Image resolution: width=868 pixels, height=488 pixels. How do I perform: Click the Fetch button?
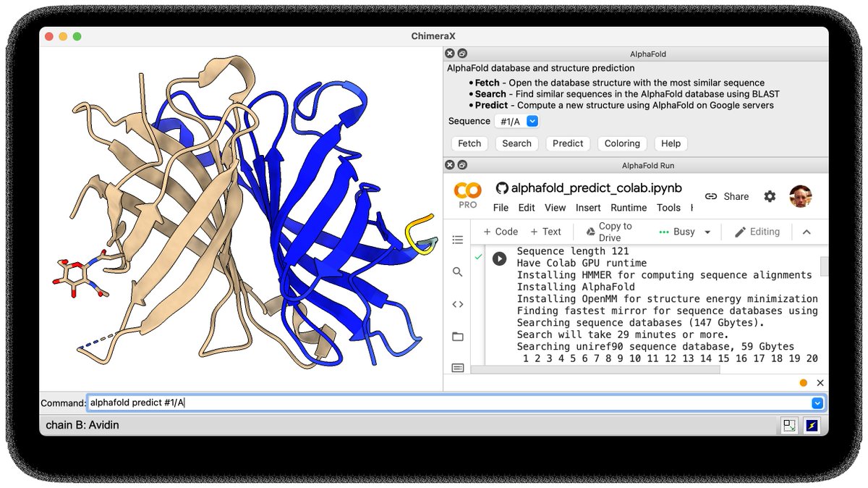(469, 143)
